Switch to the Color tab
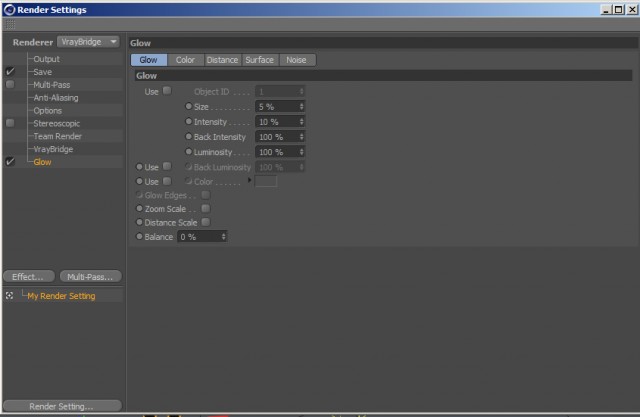This screenshot has width=640, height=417. [185, 60]
